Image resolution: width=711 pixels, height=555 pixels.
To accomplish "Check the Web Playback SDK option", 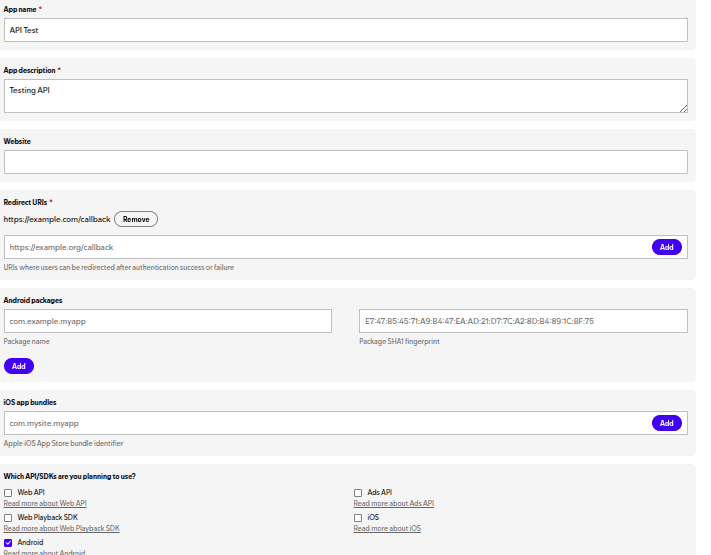I will [9, 518].
